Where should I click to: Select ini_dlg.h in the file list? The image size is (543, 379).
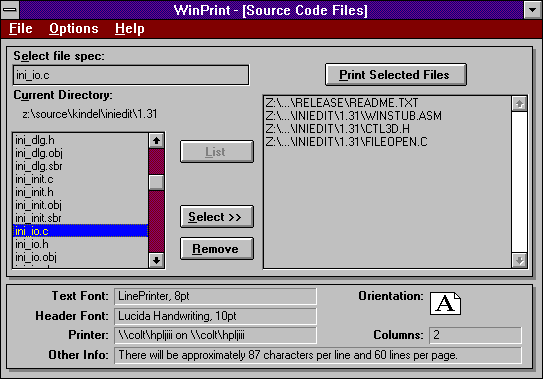pyautogui.click(x=80, y=140)
